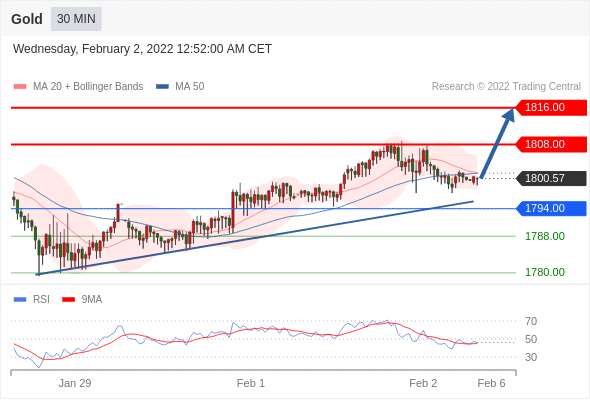Click the chart timestamp Wednesday, February 2, 2022

click(x=142, y=49)
